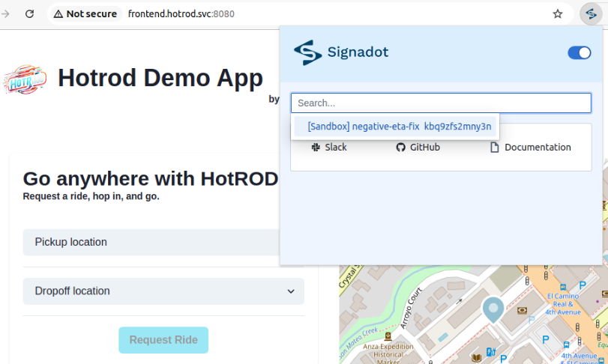Click the map location pin marker
Image resolution: width=608 pixels, height=364 pixels.
(493, 310)
